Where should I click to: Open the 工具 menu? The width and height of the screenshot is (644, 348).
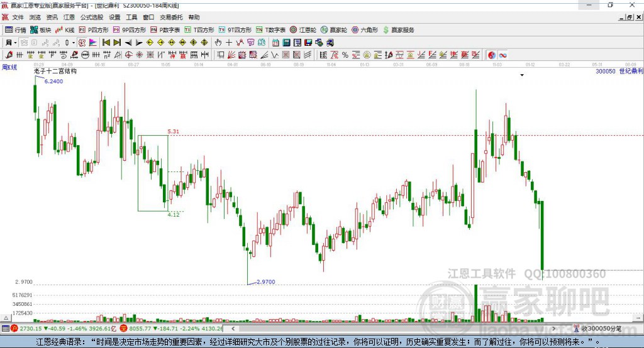(x=131, y=17)
